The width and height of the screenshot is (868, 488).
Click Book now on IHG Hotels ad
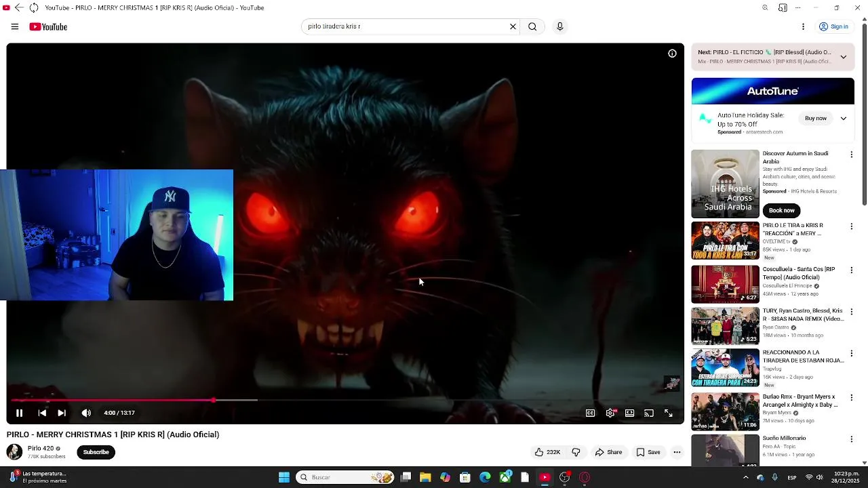pos(781,210)
